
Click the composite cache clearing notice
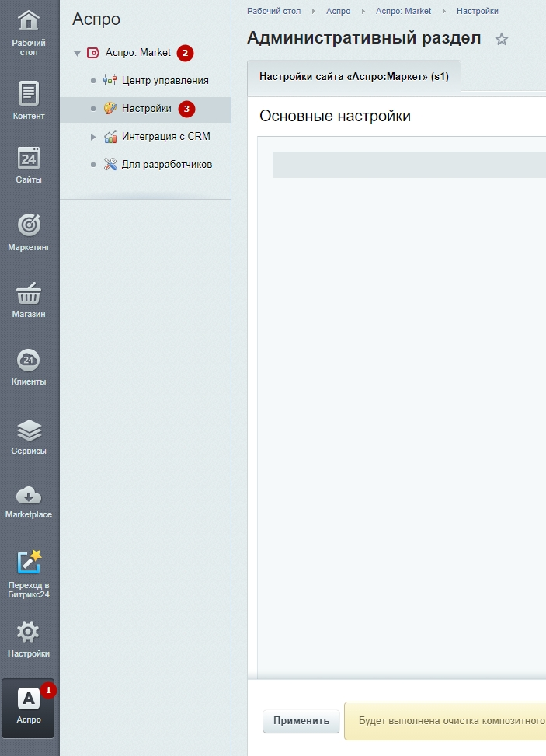coord(445,721)
